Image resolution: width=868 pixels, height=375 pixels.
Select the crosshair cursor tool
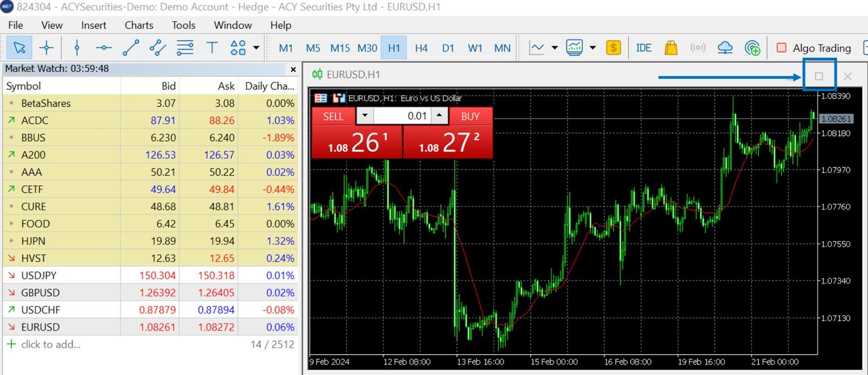tap(46, 48)
